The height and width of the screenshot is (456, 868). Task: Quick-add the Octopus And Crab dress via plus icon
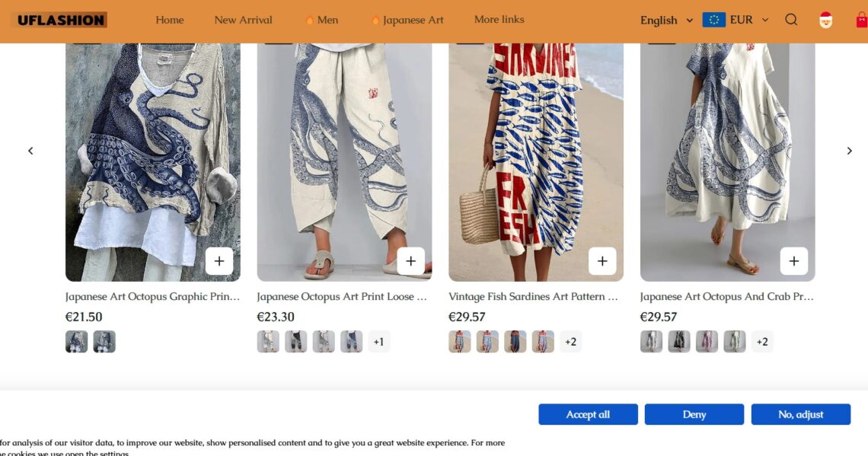pos(794,260)
